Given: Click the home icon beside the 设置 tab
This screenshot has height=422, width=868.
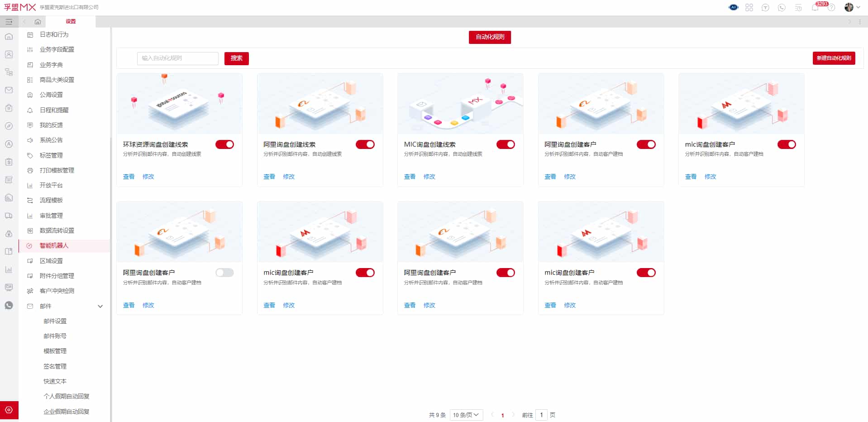Looking at the screenshot, I should [38, 22].
